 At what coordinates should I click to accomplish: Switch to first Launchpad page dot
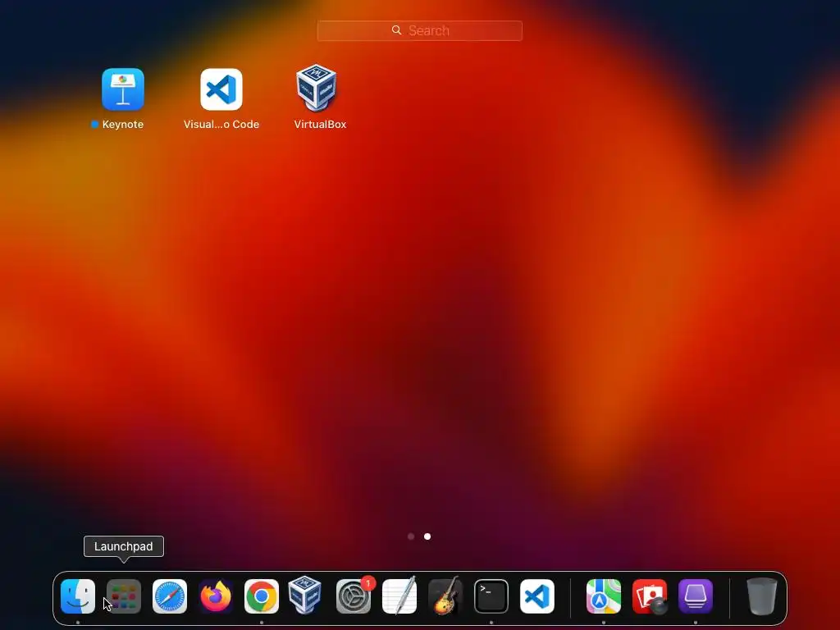click(411, 536)
